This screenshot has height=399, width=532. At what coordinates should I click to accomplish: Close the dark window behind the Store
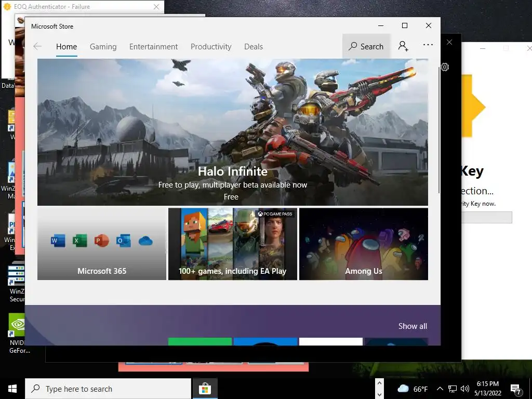point(449,42)
